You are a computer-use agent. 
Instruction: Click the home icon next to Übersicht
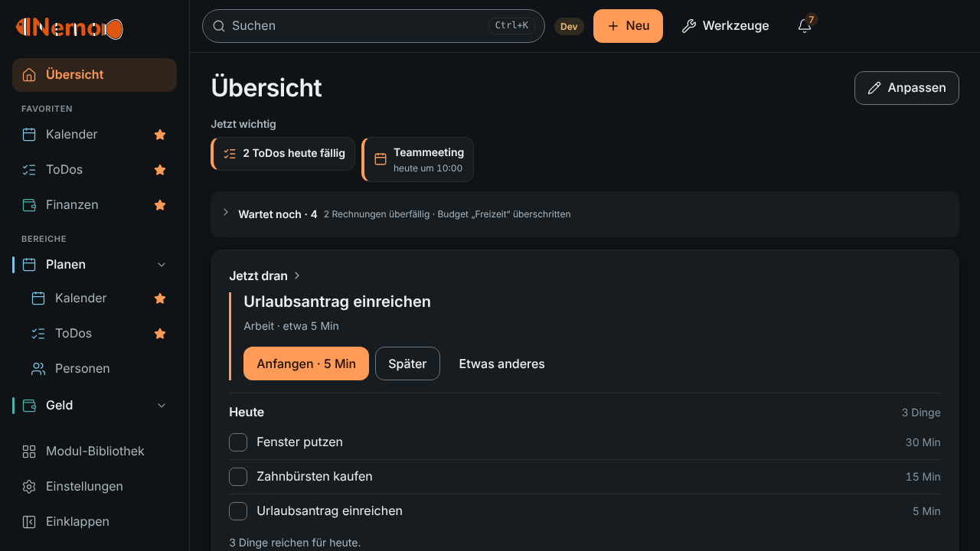click(29, 75)
